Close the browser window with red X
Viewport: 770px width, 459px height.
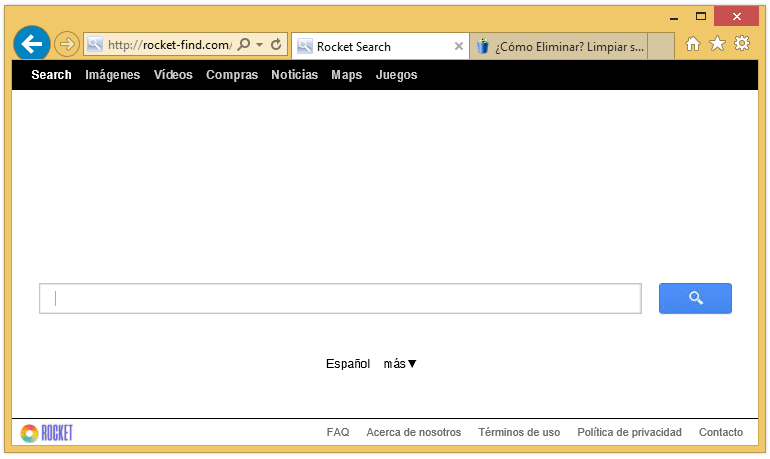tap(736, 16)
